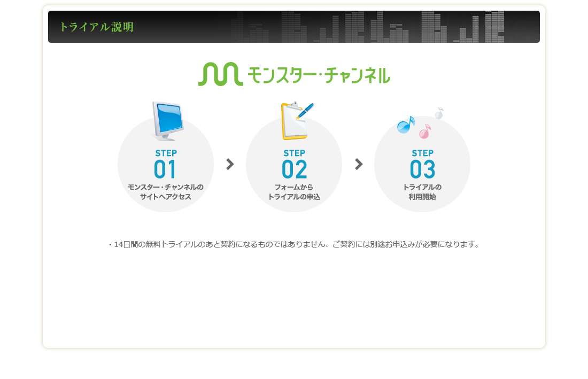Click the 14日間の無料トライアル notice text
The image size is (588, 379).
pyautogui.click(x=294, y=244)
